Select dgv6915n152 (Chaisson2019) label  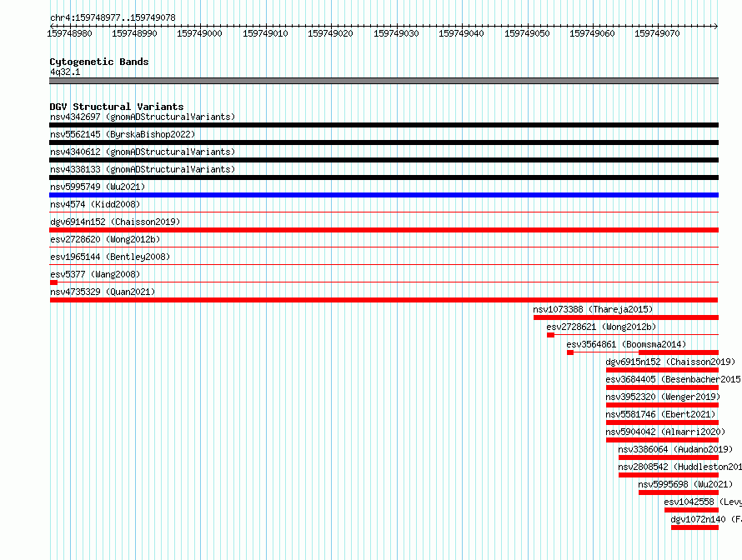pos(670,362)
